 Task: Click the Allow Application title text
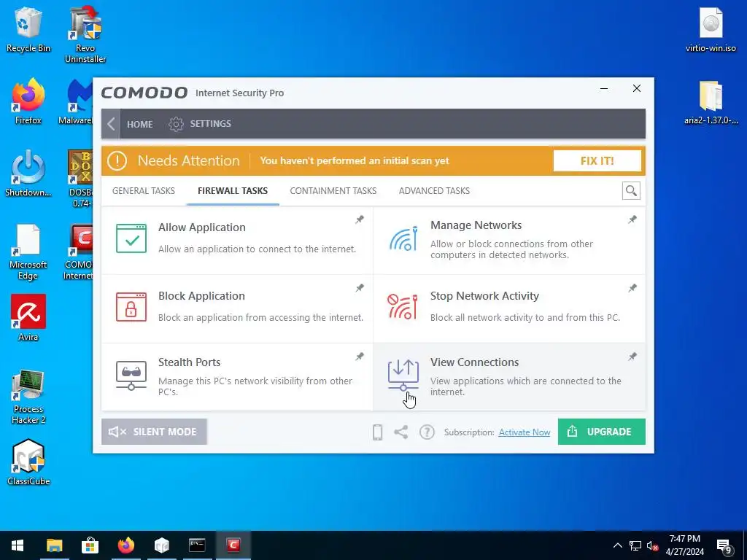coord(202,227)
